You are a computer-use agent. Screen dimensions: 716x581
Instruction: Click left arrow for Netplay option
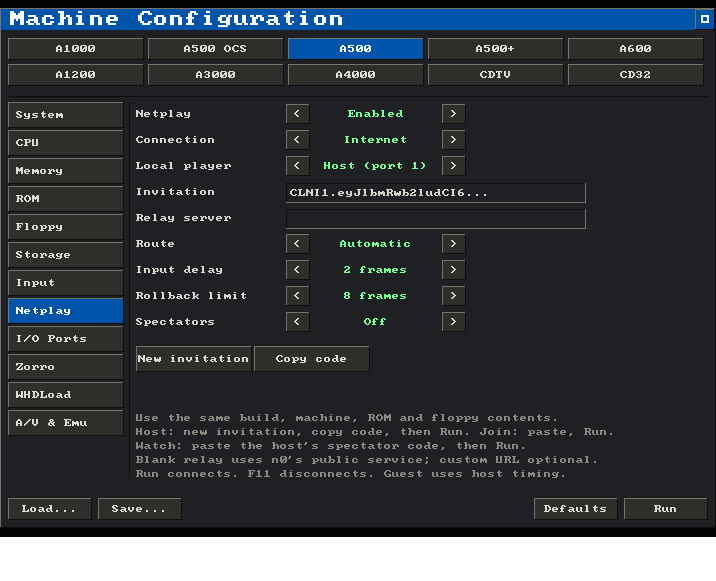click(x=297, y=114)
